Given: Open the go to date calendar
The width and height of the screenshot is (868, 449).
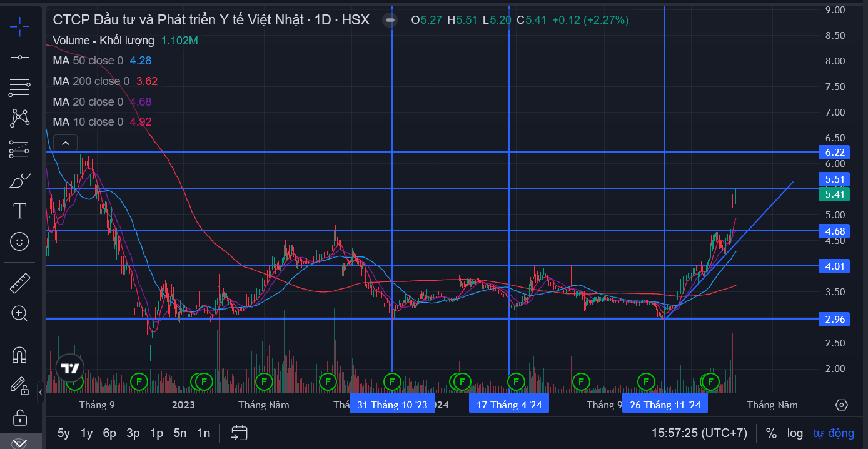Looking at the screenshot, I should click(239, 433).
